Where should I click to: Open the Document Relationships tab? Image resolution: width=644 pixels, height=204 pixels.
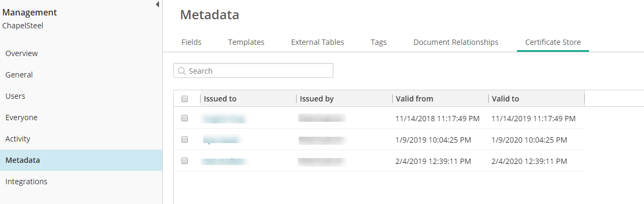(456, 42)
